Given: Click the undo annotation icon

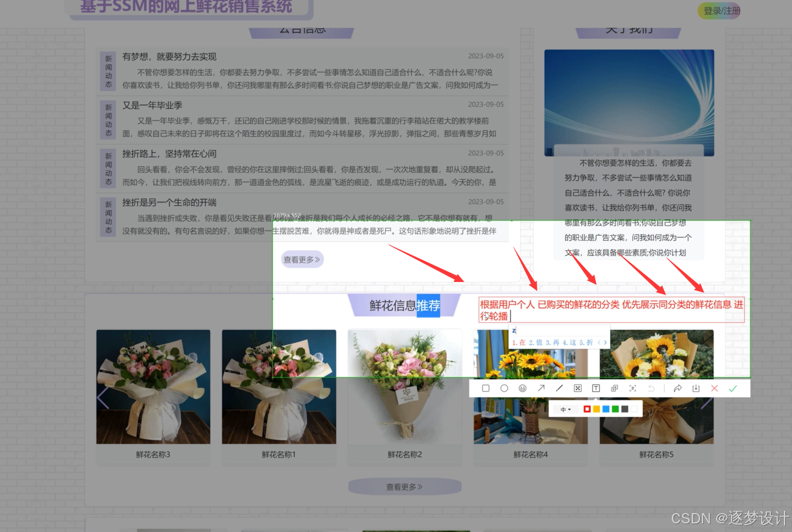Looking at the screenshot, I should [x=651, y=388].
